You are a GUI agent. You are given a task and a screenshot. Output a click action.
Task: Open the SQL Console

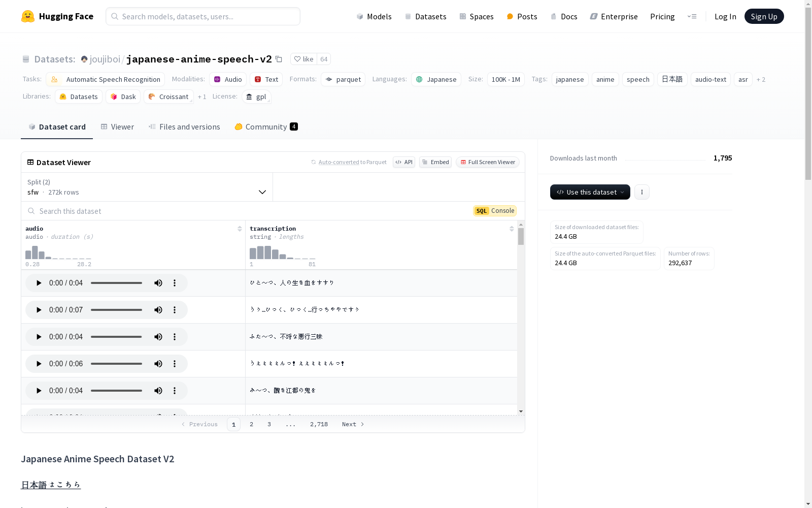click(x=495, y=211)
